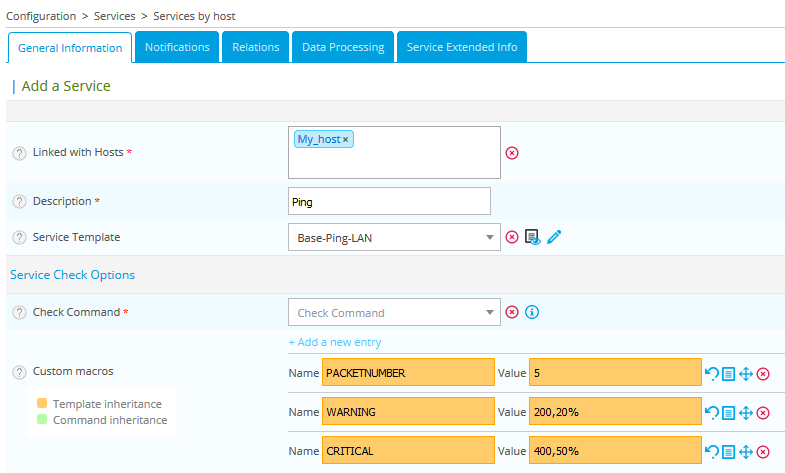785x473 pixels.
Task: Edit the WARNING value field 200,20%
Action: (x=615, y=411)
